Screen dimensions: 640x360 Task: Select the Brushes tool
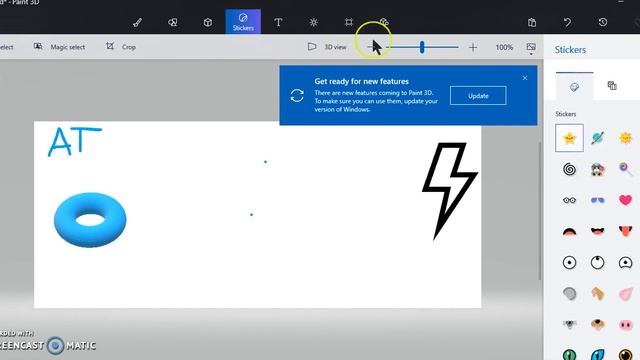click(x=138, y=22)
